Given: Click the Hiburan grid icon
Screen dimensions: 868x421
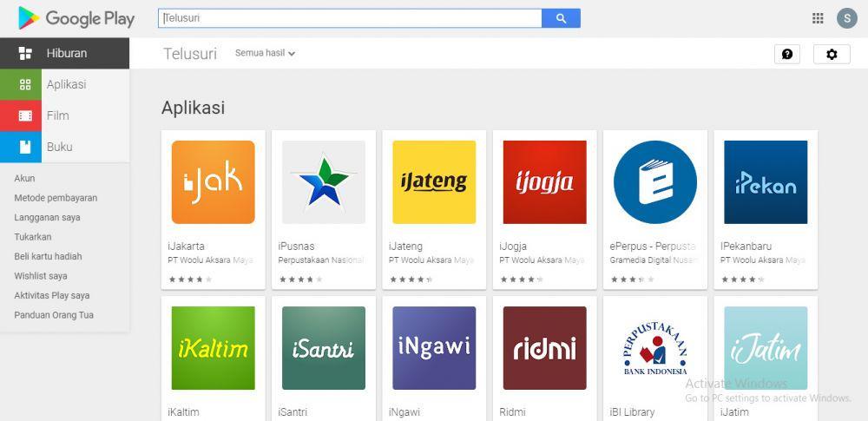Looking at the screenshot, I should [x=25, y=53].
